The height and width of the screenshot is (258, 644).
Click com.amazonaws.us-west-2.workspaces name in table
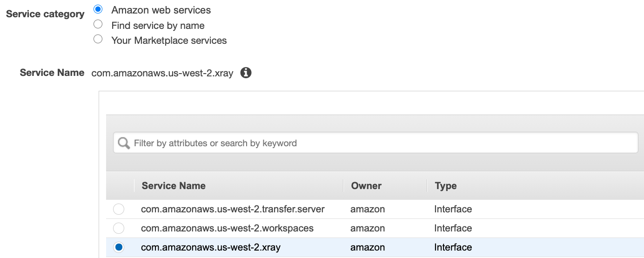[x=227, y=228]
